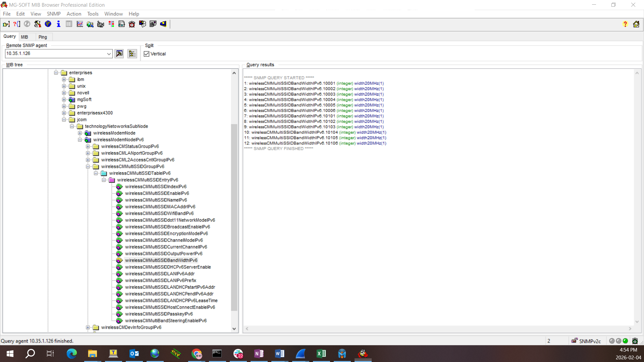Expand wirelessCMDevInfoGroupIPv6 folder node
644x362 pixels.
click(x=88, y=327)
